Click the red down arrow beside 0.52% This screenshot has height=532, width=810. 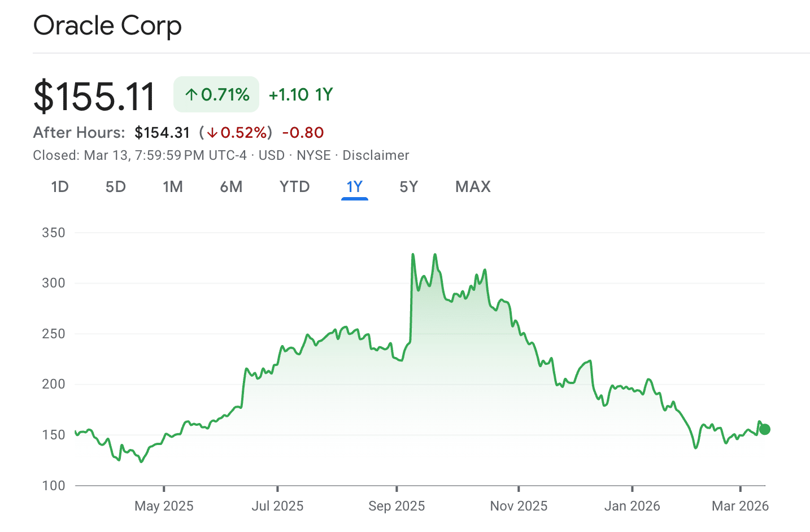coord(212,133)
